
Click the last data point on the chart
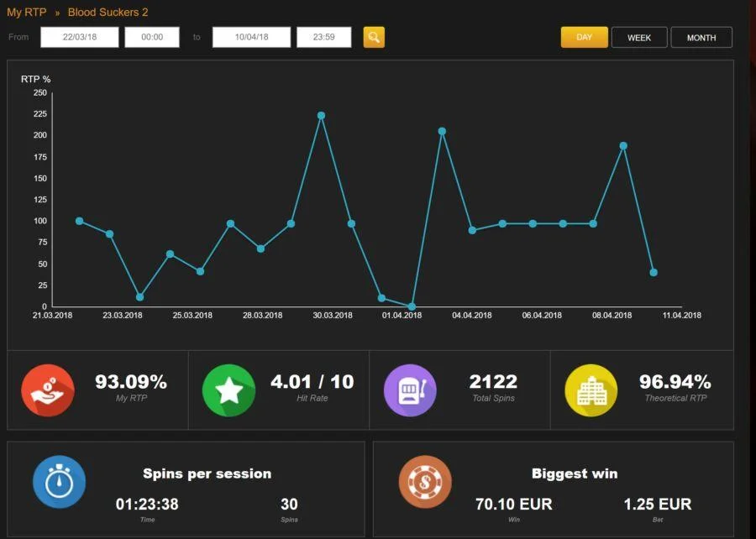[x=654, y=273]
